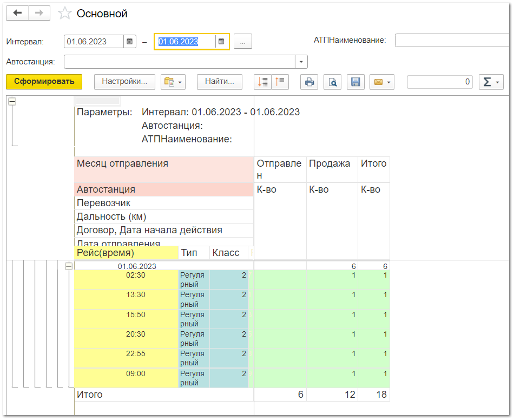
Task: Click the back navigation arrow
Action: (x=17, y=14)
